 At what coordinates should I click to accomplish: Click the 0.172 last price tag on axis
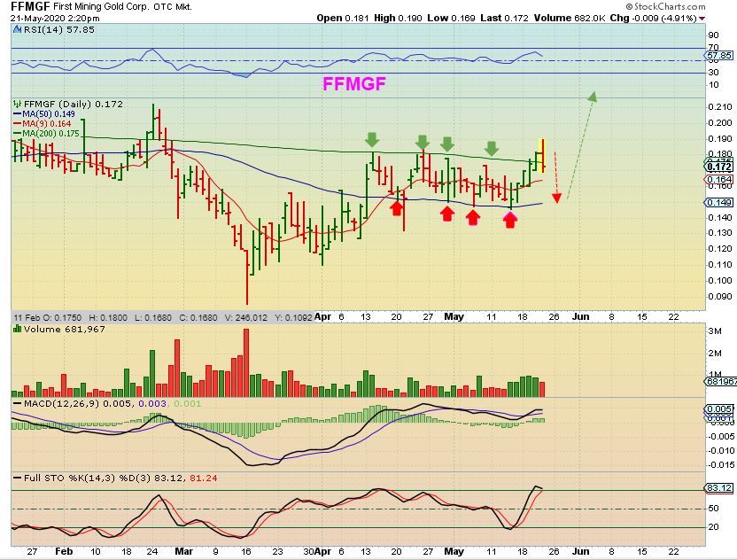[718, 167]
